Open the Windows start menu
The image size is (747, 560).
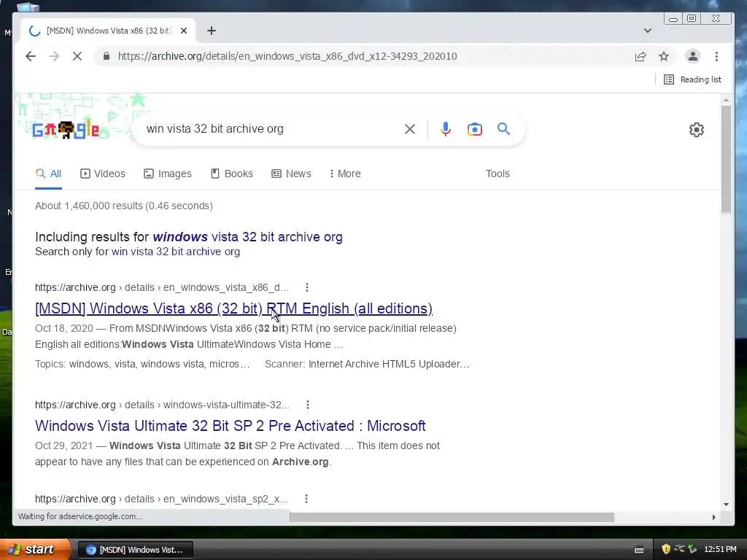(x=35, y=550)
